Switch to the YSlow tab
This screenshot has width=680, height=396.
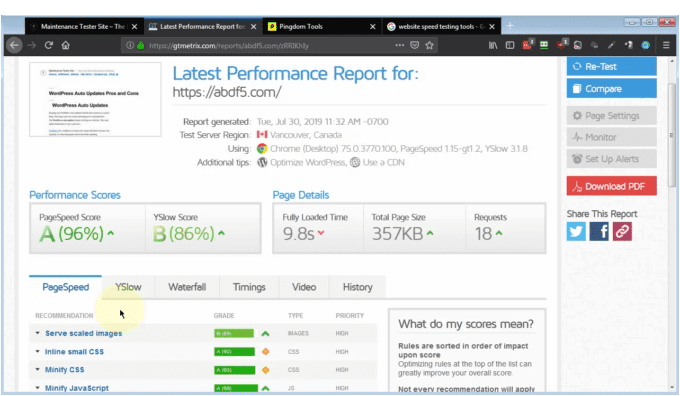point(128,287)
